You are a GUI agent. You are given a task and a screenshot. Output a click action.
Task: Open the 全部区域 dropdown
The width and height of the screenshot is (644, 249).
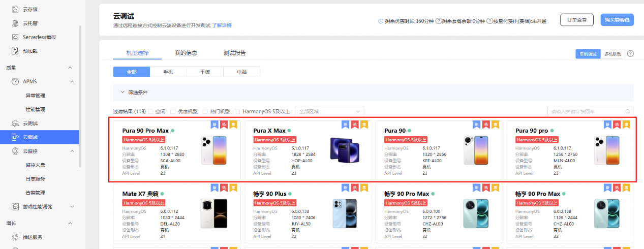click(x=329, y=111)
